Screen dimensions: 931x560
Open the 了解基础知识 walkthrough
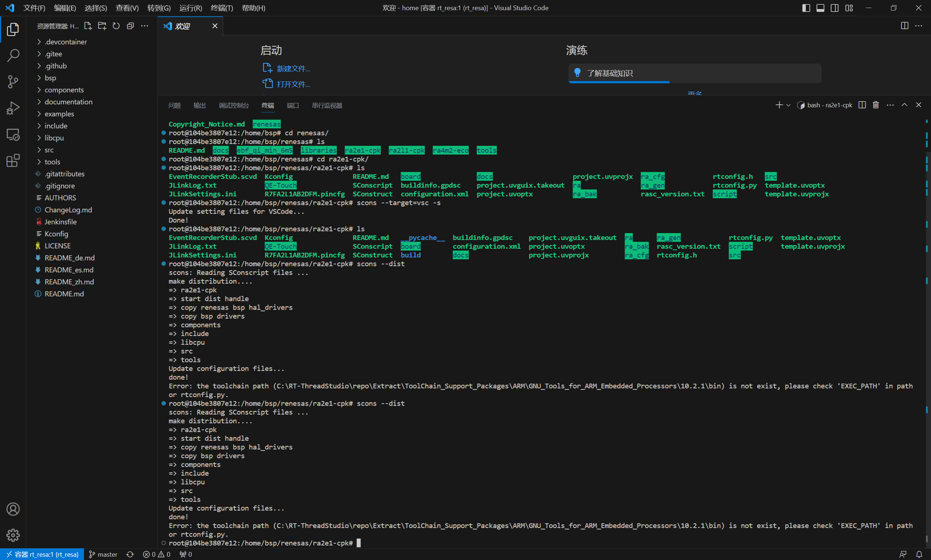[x=695, y=73]
